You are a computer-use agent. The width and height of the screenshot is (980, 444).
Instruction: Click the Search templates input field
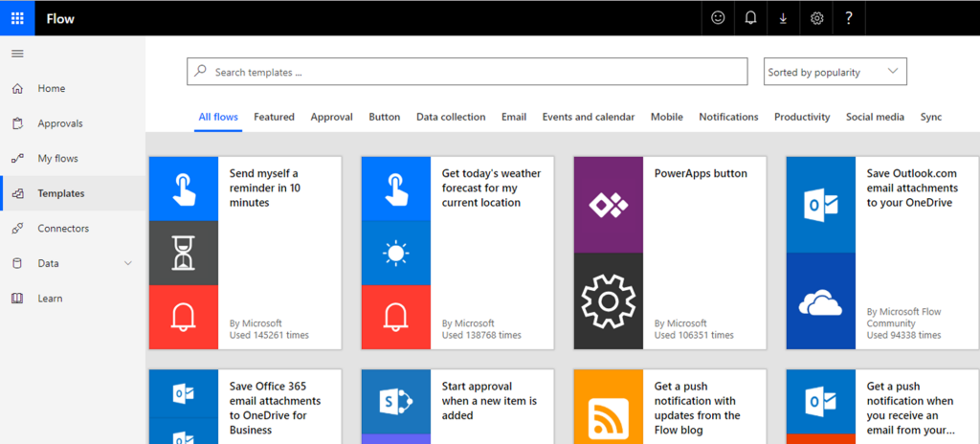pos(467,72)
